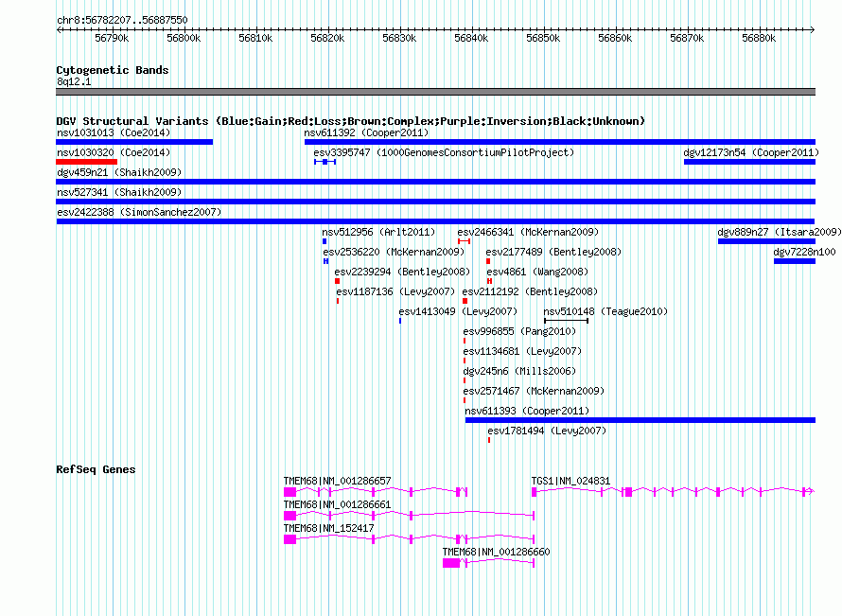This screenshot has width=842, height=616.
Task: Select esv1187136 (Levy2007) label
Action: 395,291
